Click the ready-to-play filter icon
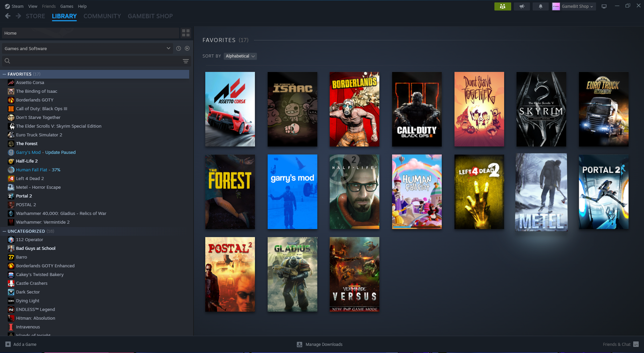The height and width of the screenshot is (353, 644). [187, 48]
